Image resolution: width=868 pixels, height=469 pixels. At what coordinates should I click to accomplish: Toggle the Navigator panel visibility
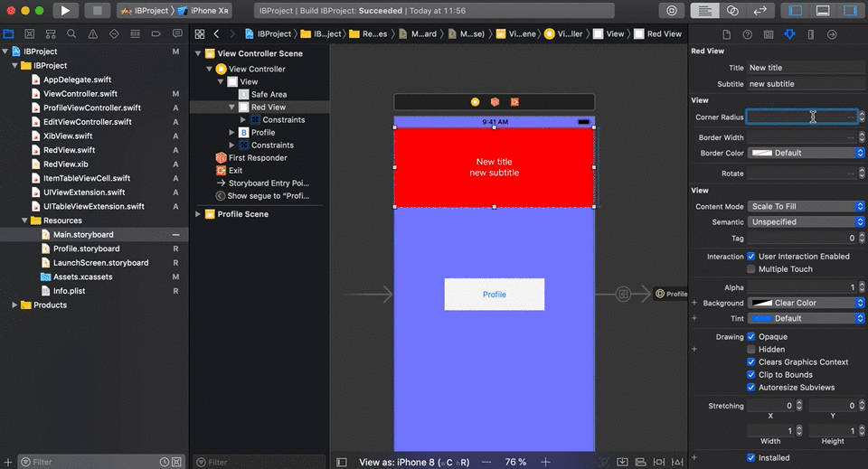pos(795,11)
